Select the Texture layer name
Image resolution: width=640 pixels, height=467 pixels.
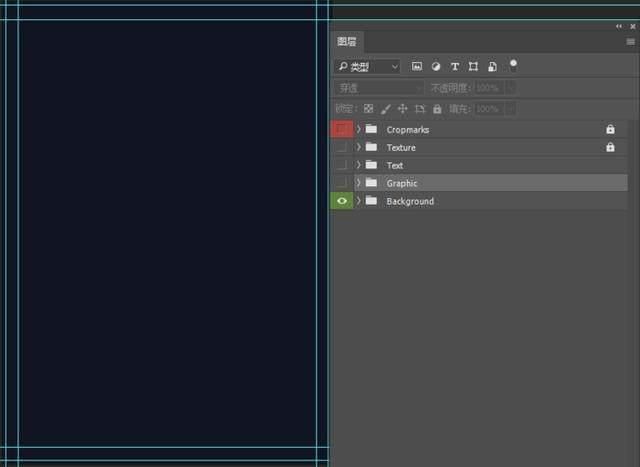(401, 148)
